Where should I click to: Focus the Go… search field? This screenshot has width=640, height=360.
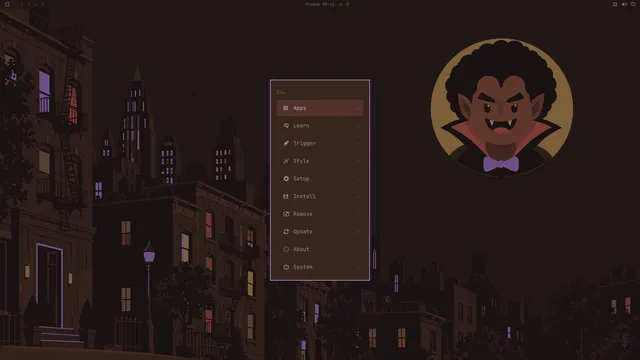[320, 92]
